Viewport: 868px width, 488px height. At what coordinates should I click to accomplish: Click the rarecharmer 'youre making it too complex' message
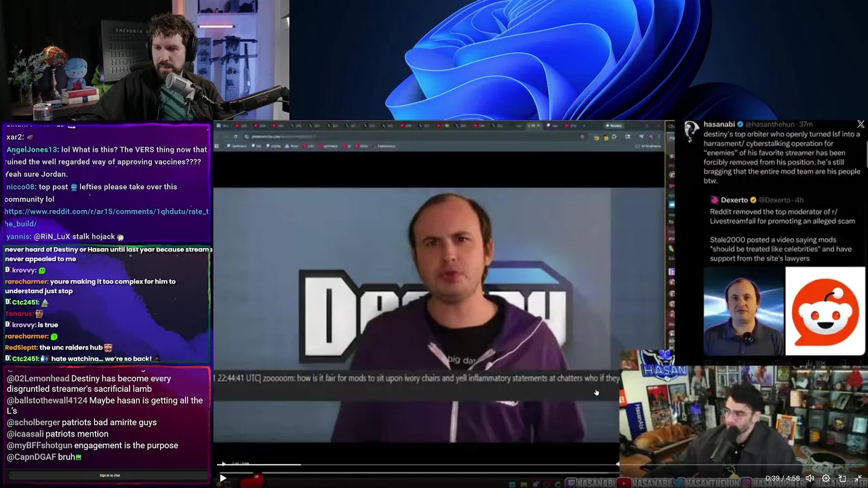[x=90, y=286]
